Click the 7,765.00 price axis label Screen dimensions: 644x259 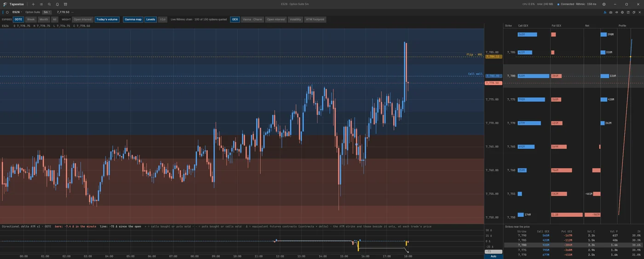492,146
